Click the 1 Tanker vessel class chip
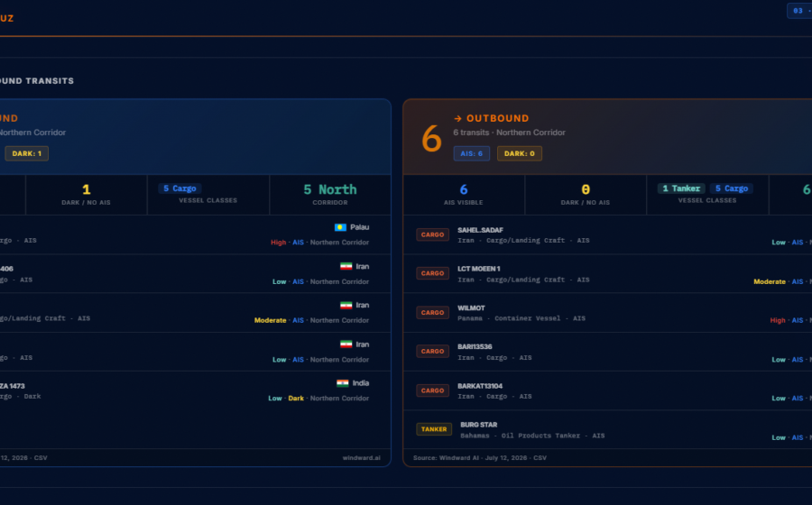Screen dimensions: 812x505 click(681, 188)
